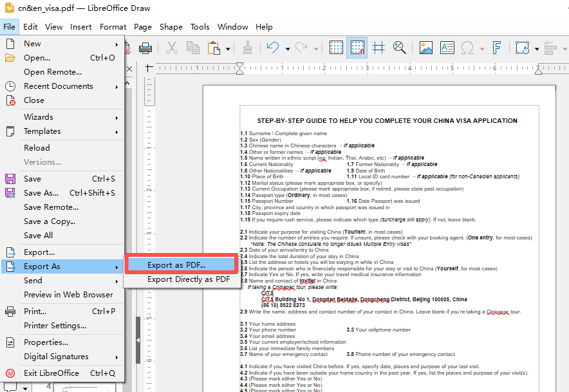Click the guide document title text
The width and height of the screenshot is (569, 392).
(x=387, y=121)
